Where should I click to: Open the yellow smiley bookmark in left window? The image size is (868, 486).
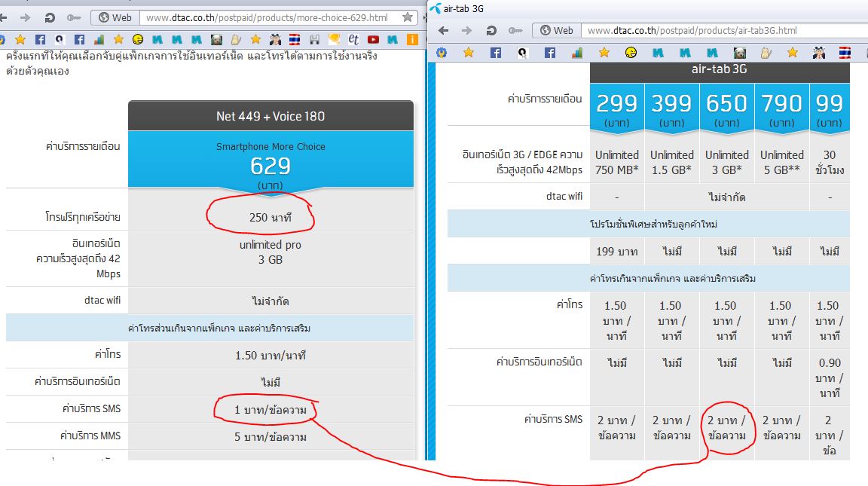[x=138, y=39]
